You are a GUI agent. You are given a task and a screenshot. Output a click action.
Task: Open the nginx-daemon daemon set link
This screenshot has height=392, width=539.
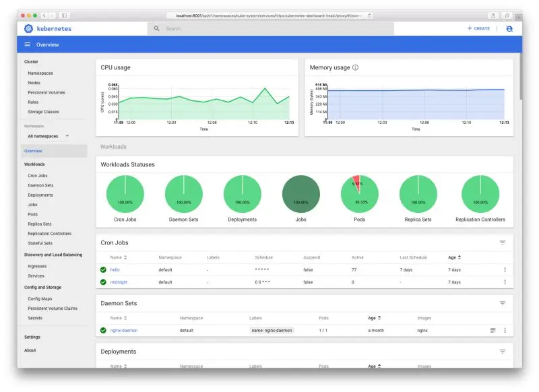(124, 330)
